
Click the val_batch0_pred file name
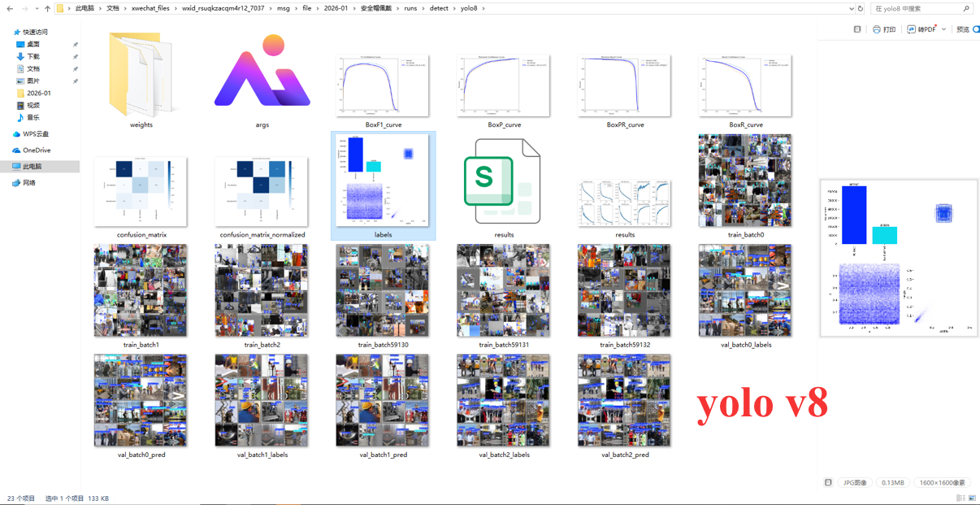click(x=141, y=455)
